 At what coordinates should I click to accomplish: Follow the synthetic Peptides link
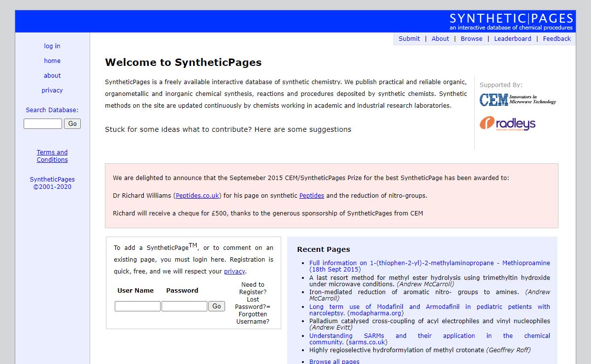(312, 195)
